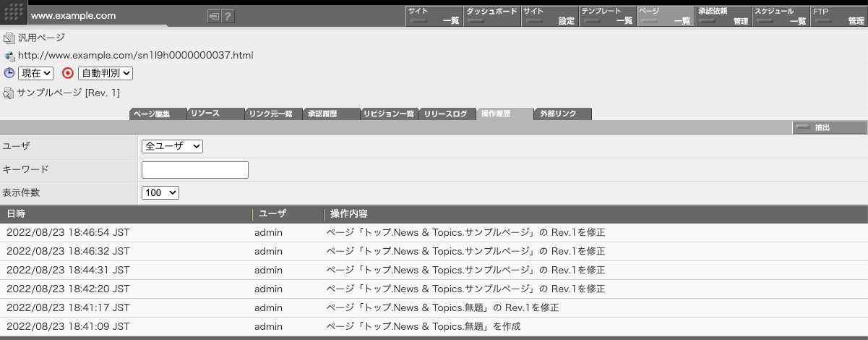This screenshot has height=340, width=868.
Task: Click the 汎用ページ page type icon
Action: tap(9, 38)
